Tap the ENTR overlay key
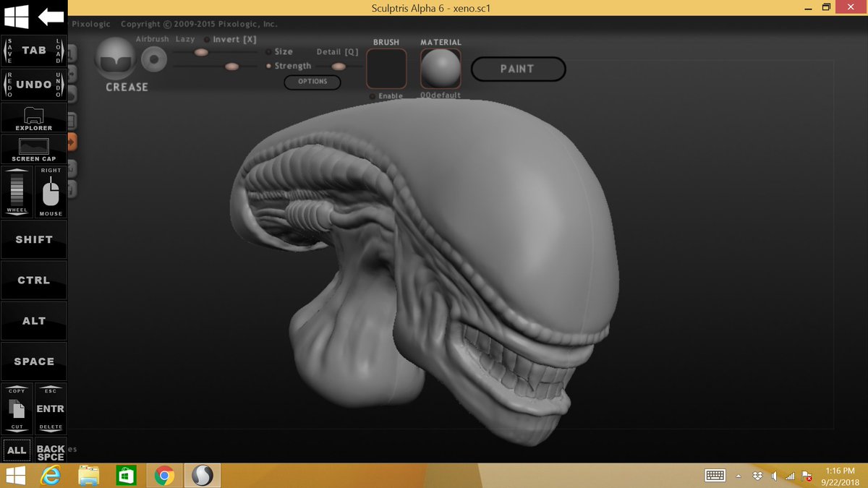The image size is (868, 488). 51,409
